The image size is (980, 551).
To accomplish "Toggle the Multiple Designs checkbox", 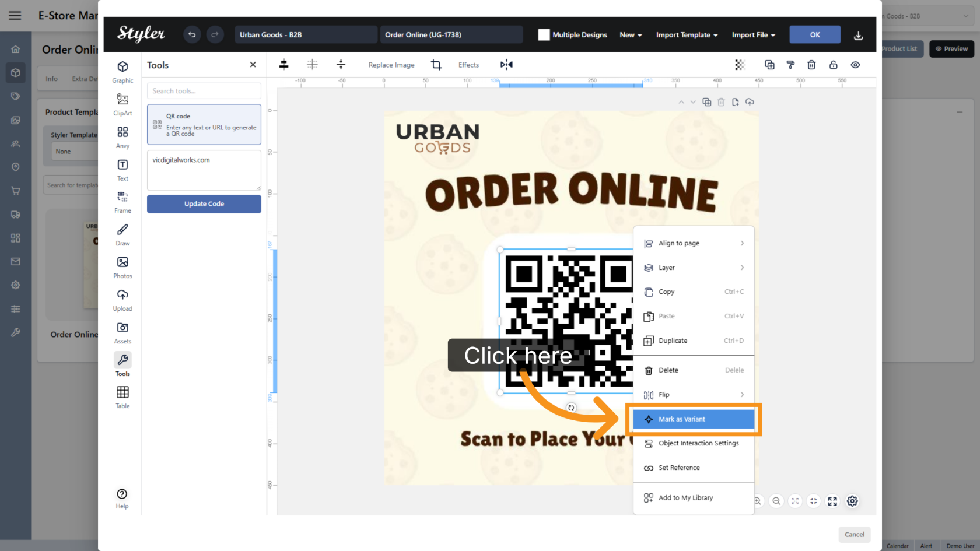I will tap(544, 35).
